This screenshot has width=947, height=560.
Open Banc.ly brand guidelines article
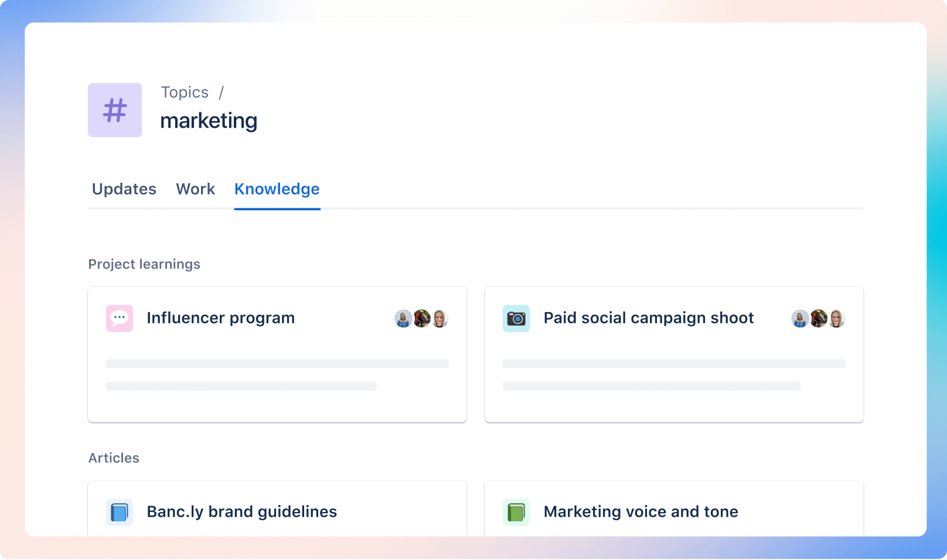point(241,512)
